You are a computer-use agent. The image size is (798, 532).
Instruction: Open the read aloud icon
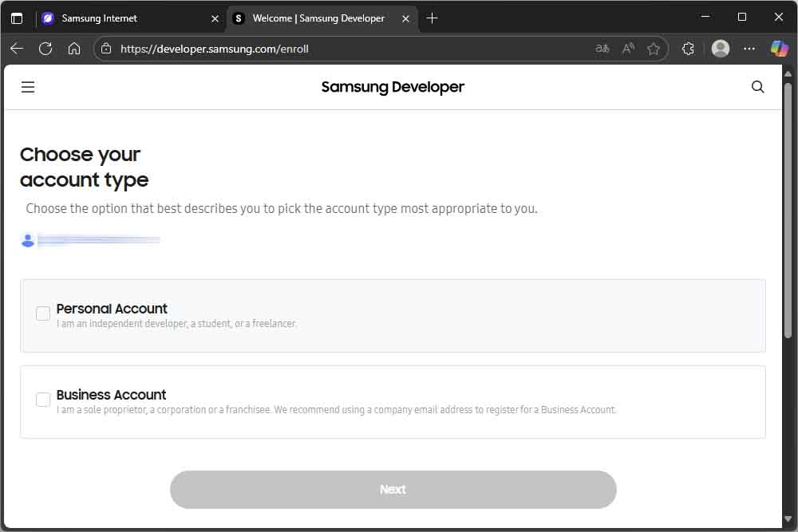pos(629,49)
